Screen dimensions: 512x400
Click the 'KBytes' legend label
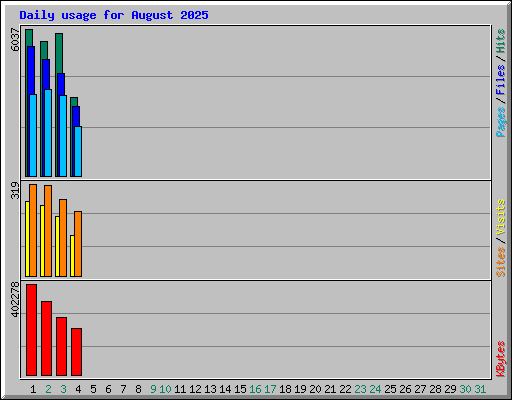pyautogui.click(x=501, y=359)
